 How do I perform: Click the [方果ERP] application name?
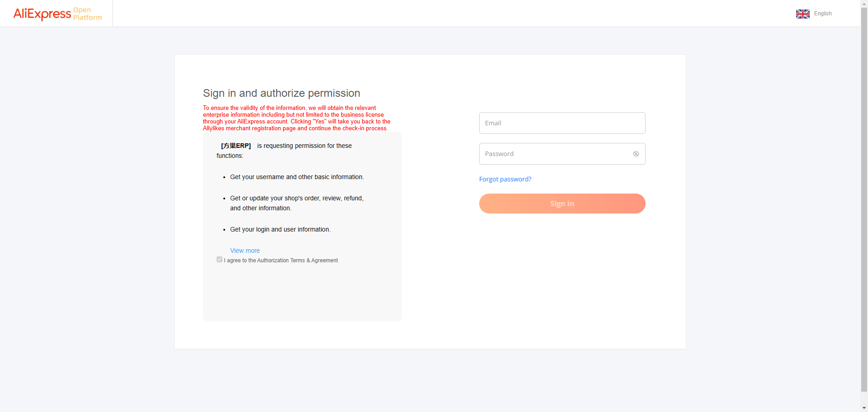coord(236,146)
